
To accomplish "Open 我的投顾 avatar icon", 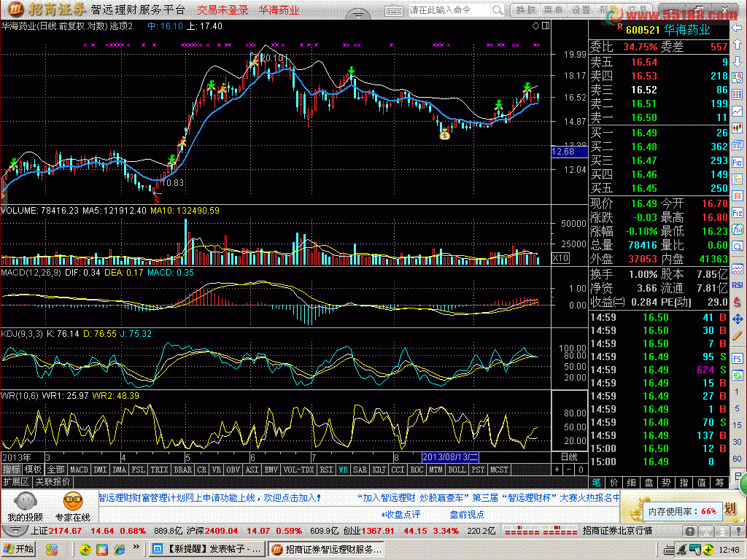I will tap(25, 502).
